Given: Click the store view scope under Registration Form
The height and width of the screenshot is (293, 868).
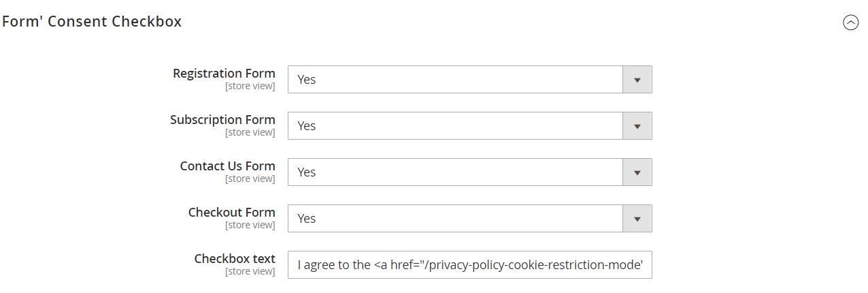Looking at the screenshot, I should (x=250, y=87).
